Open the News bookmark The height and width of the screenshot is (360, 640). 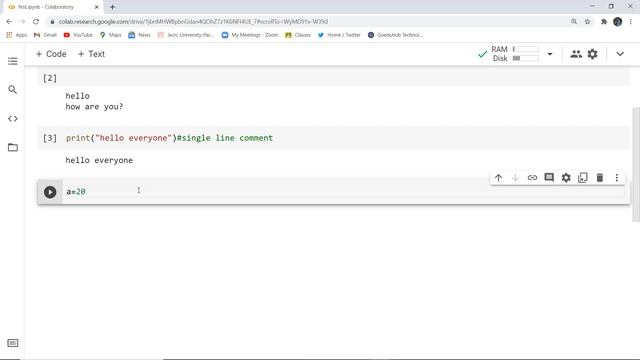(139, 35)
